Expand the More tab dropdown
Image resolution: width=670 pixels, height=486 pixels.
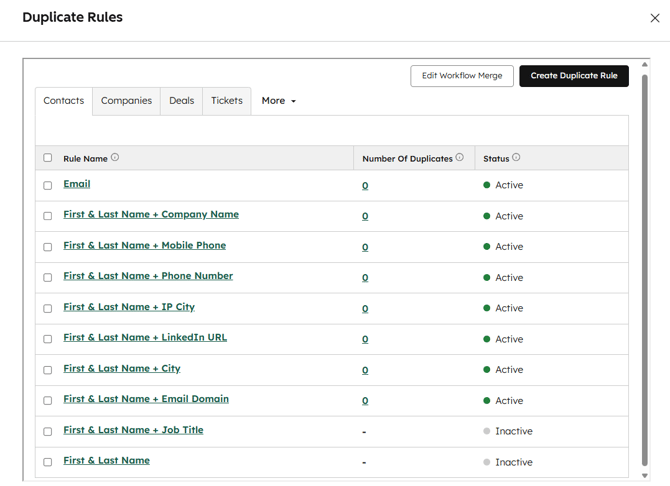click(279, 101)
